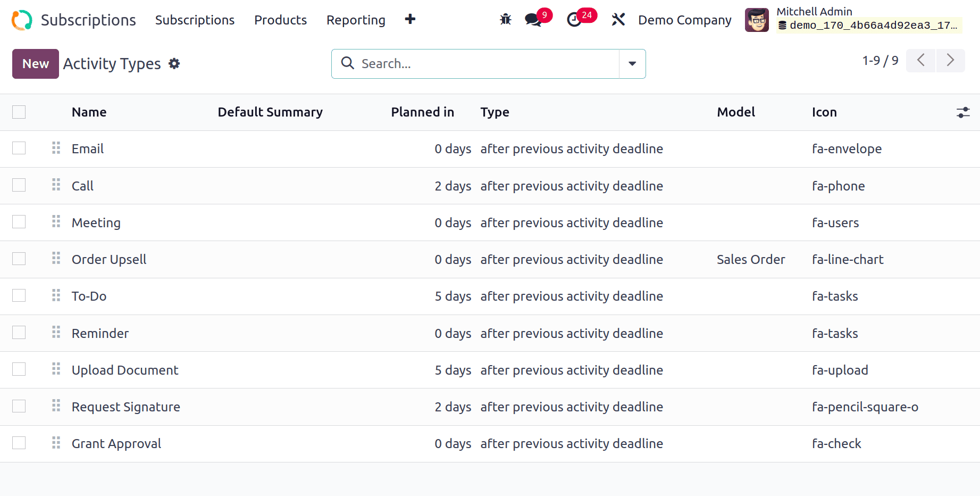The height and width of the screenshot is (496, 980).
Task: Open the Reporting menu
Action: click(x=356, y=20)
